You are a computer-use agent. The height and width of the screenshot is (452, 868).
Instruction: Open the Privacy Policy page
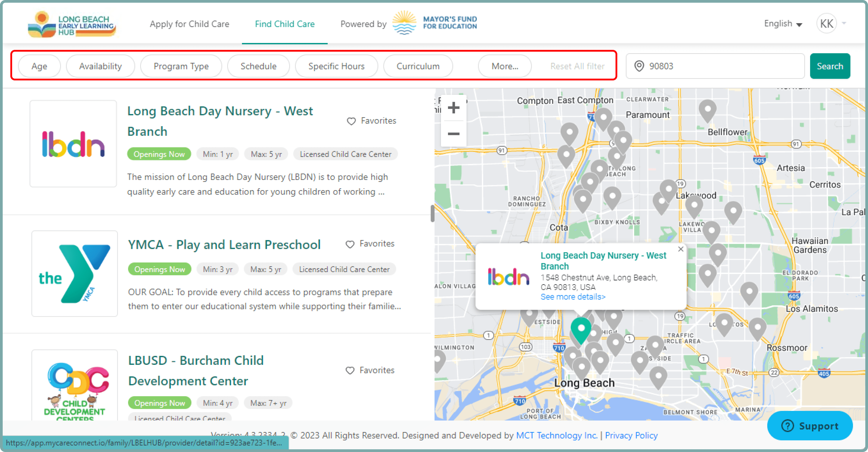click(x=631, y=435)
